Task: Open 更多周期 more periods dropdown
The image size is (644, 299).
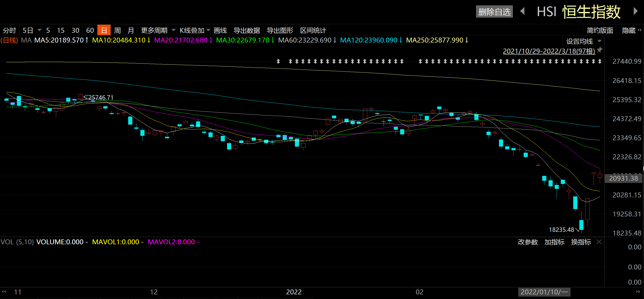Action: [158, 30]
